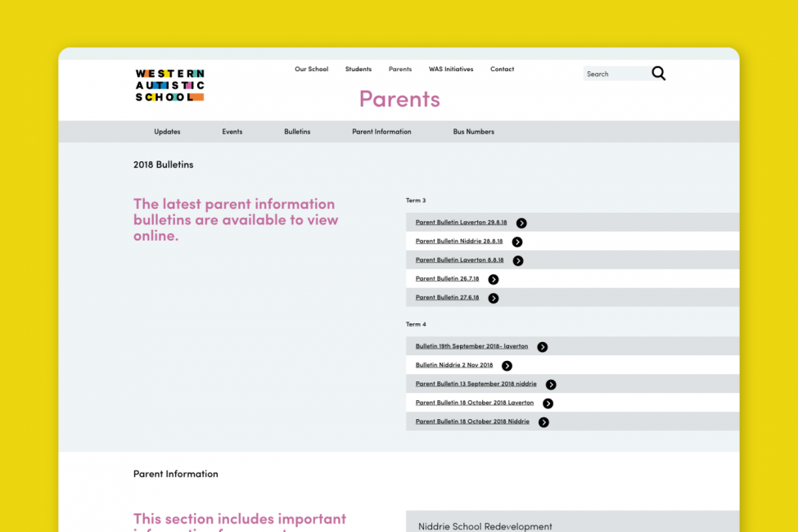Click arrow icon beside Parent Bulletin Laverton 29.8.18

[x=521, y=223]
